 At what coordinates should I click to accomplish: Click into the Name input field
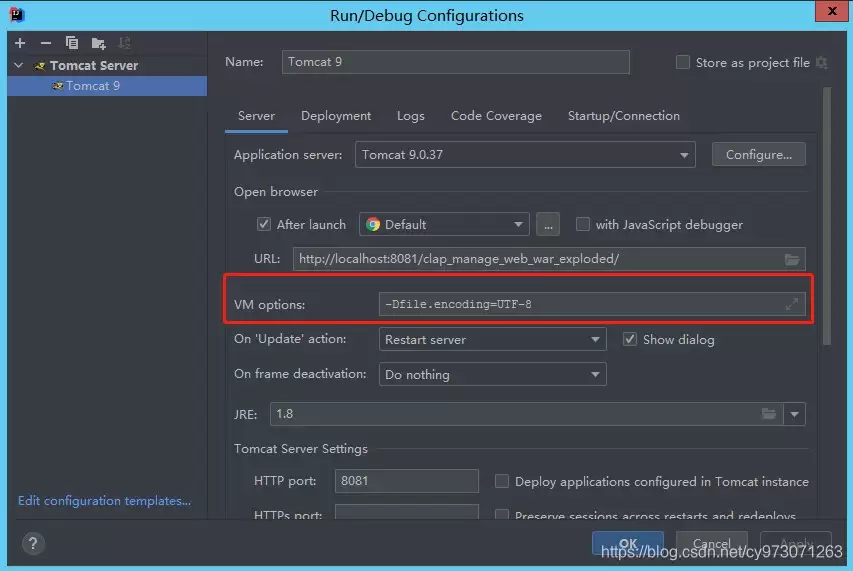(455, 62)
